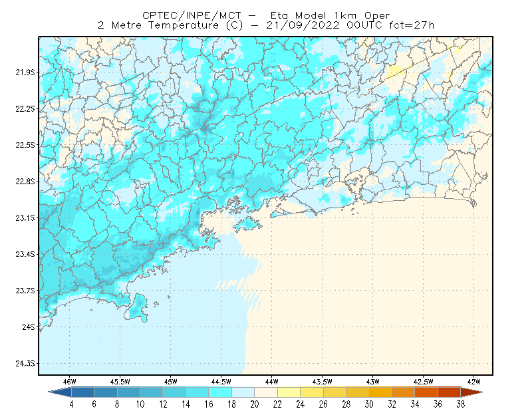Click the 12-14 blue colorbar swatch

174,392
